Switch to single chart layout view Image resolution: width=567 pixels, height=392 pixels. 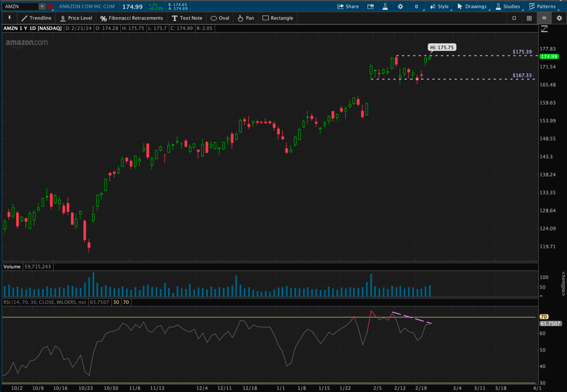click(514, 18)
